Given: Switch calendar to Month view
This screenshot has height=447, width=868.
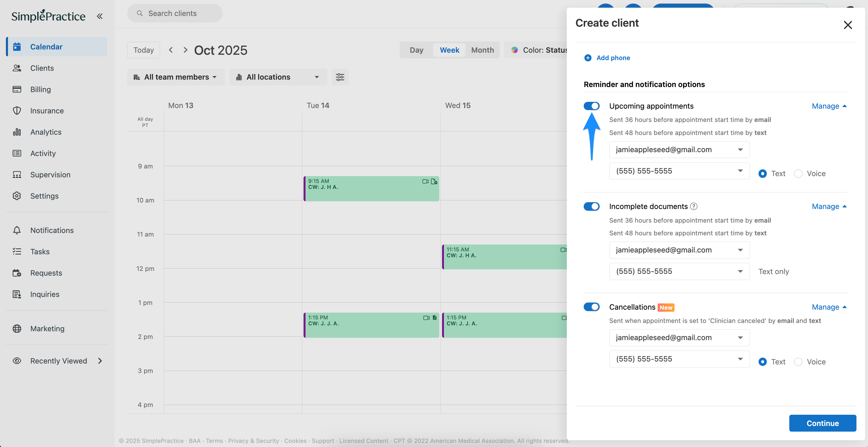Looking at the screenshot, I should pyautogui.click(x=482, y=50).
